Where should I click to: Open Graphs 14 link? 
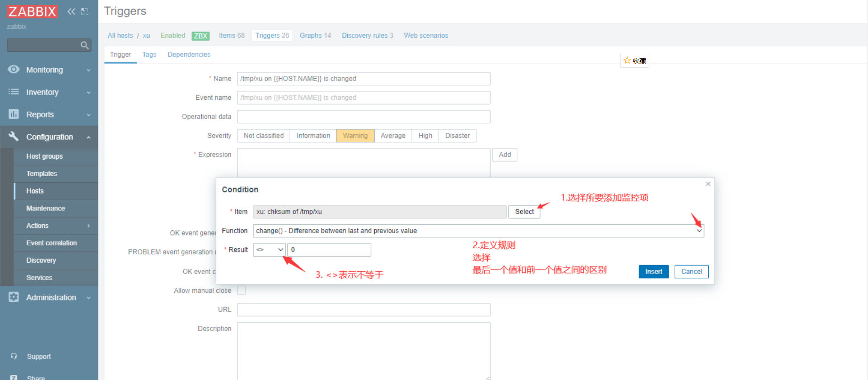(x=315, y=35)
